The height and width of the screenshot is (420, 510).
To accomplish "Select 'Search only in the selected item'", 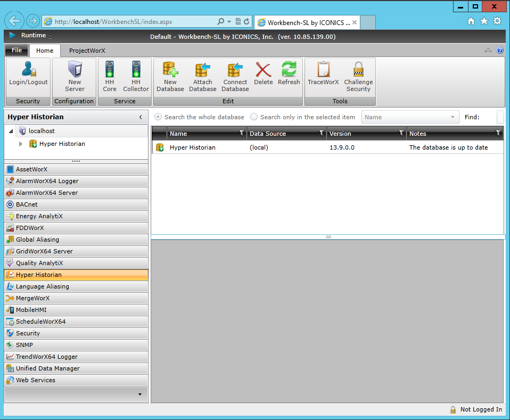I will [254, 117].
